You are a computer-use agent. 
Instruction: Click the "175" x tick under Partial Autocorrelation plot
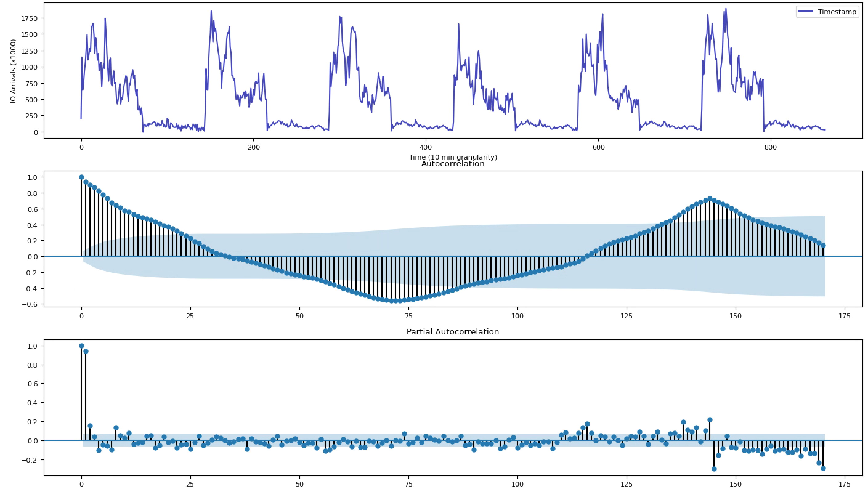coord(845,485)
